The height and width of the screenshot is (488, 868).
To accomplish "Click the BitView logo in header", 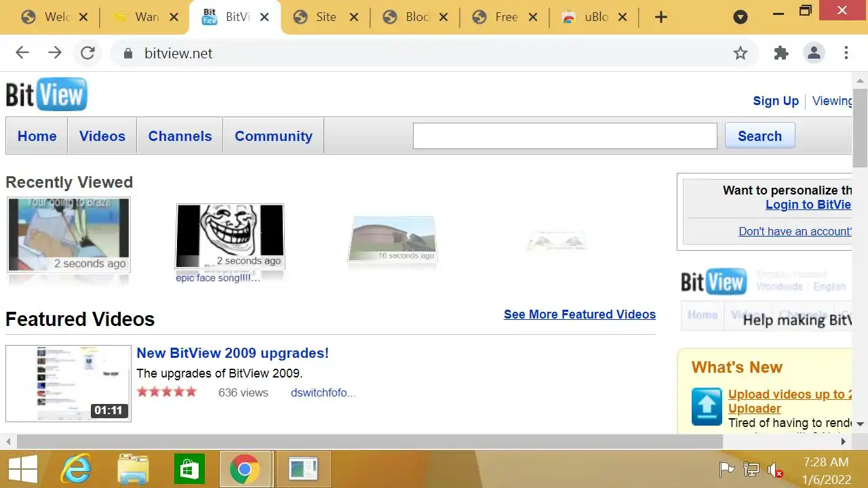I will (46, 94).
